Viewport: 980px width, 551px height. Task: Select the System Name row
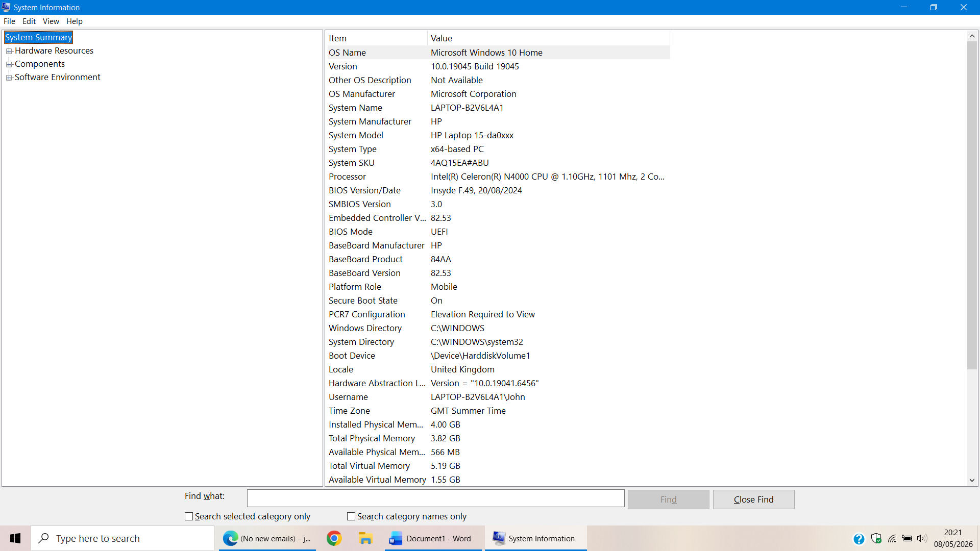tap(498, 108)
